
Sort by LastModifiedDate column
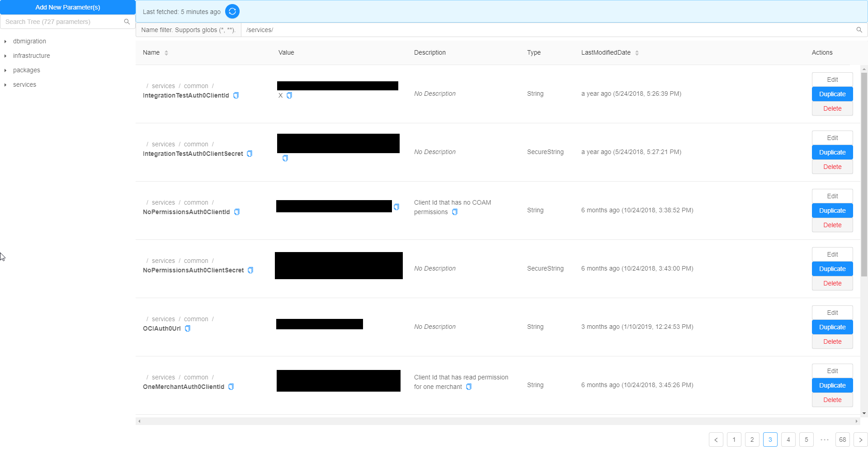point(637,53)
